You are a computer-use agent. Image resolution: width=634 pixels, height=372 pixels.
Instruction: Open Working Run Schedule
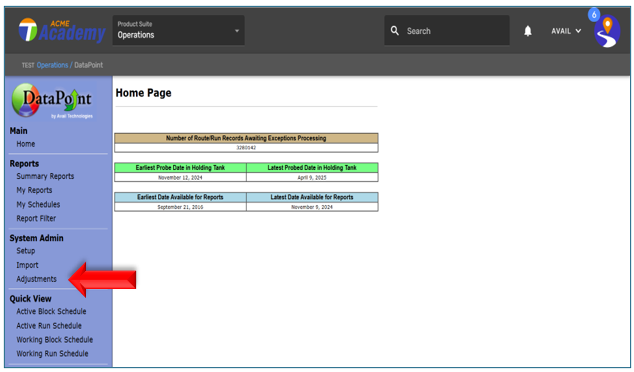coord(52,353)
